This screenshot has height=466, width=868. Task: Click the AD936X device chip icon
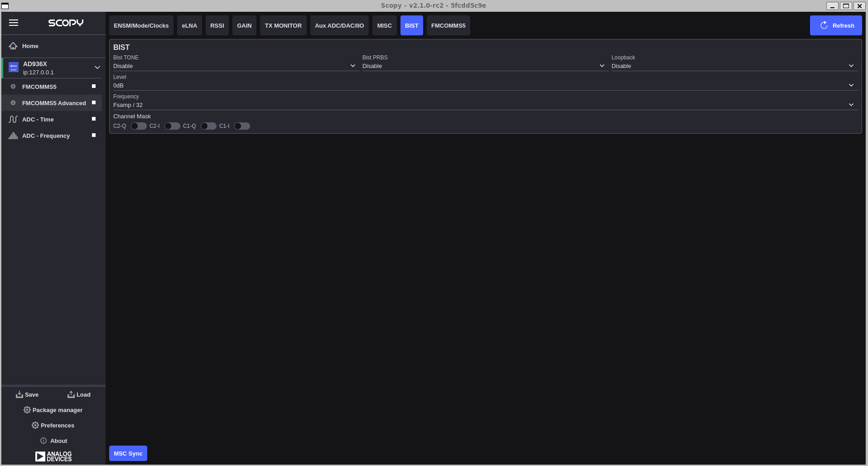coord(14,67)
